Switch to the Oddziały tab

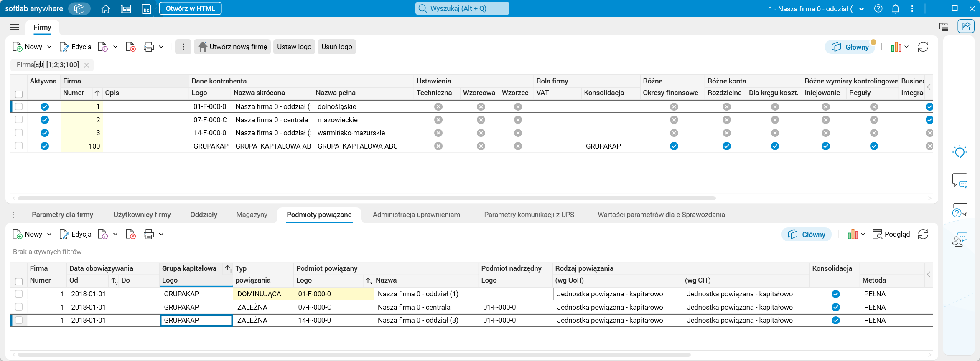click(x=204, y=215)
